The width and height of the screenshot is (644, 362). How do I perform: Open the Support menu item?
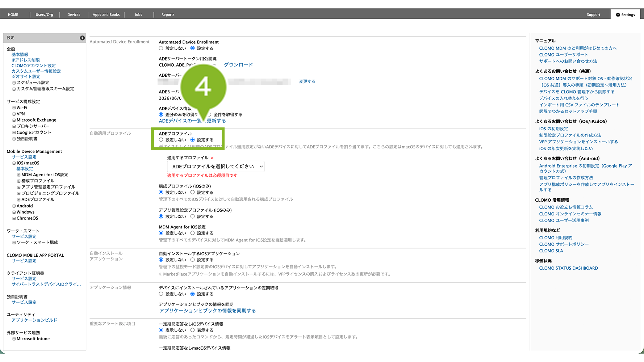[593, 15]
